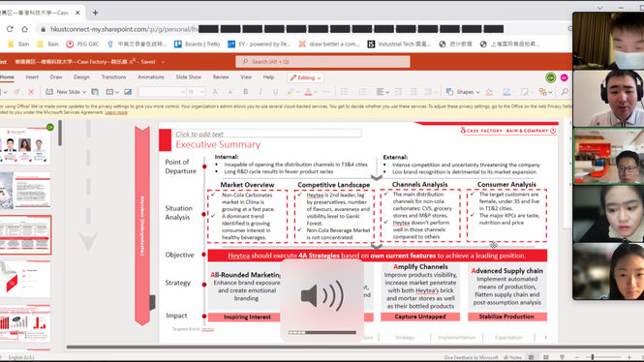
Task: Click the New Slide button
Action: click(63, 92)
